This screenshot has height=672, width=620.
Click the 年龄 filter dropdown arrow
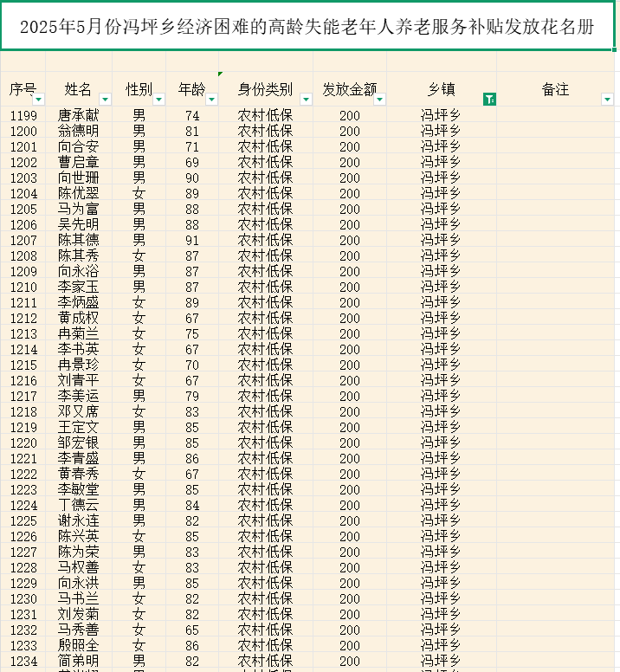[211, 100]
